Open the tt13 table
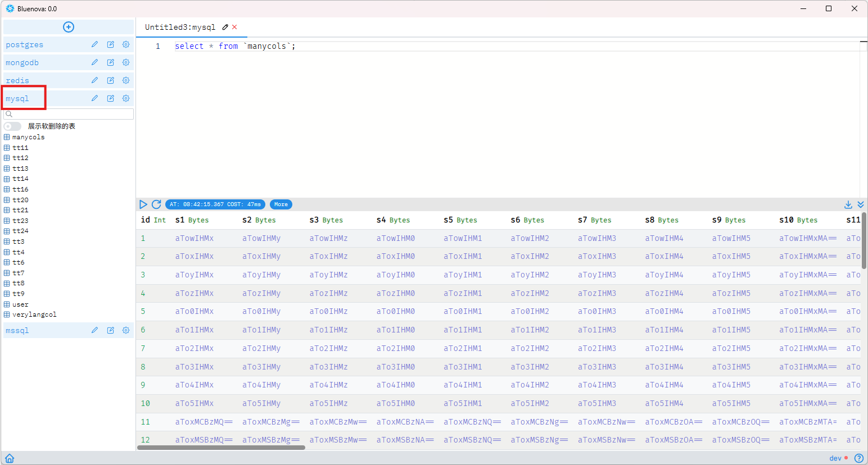 pos(16,168)
